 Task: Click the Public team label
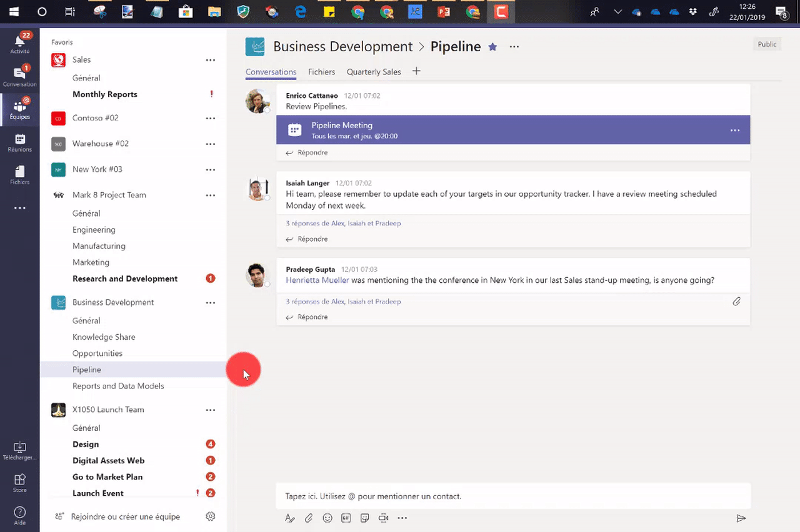[x=767, y=44]
